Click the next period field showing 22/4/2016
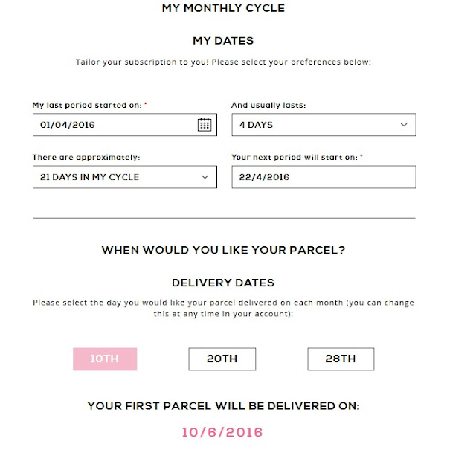The height and width of the screenshot is (450, 476). coord(323,177)
